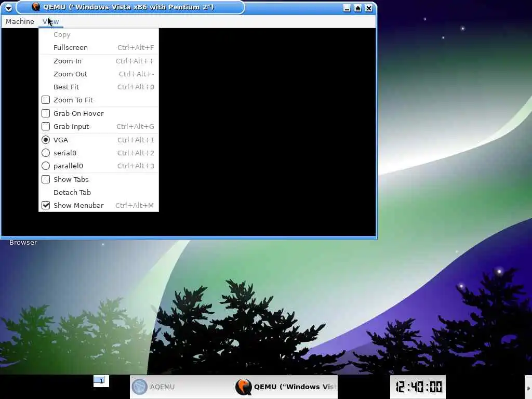Close the QEMU window

coord(369,8)
